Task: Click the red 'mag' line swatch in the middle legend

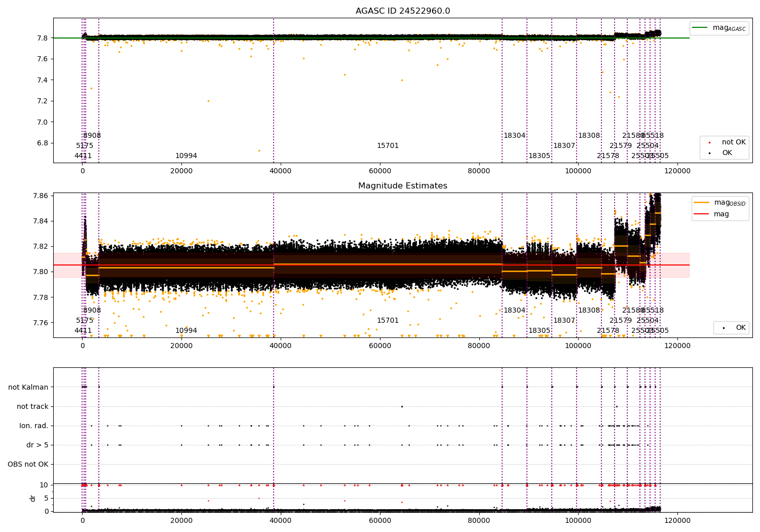Action: pyautogui.click(x=701, y=214)
